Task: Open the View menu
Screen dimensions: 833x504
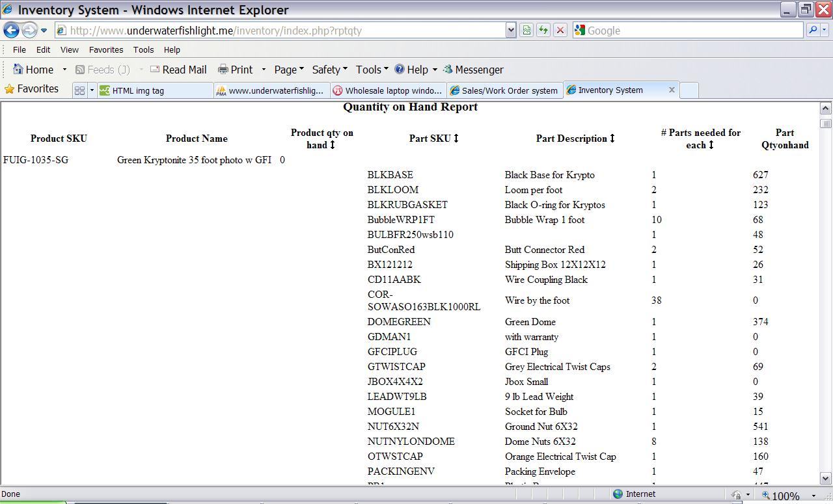Action: 70,49
